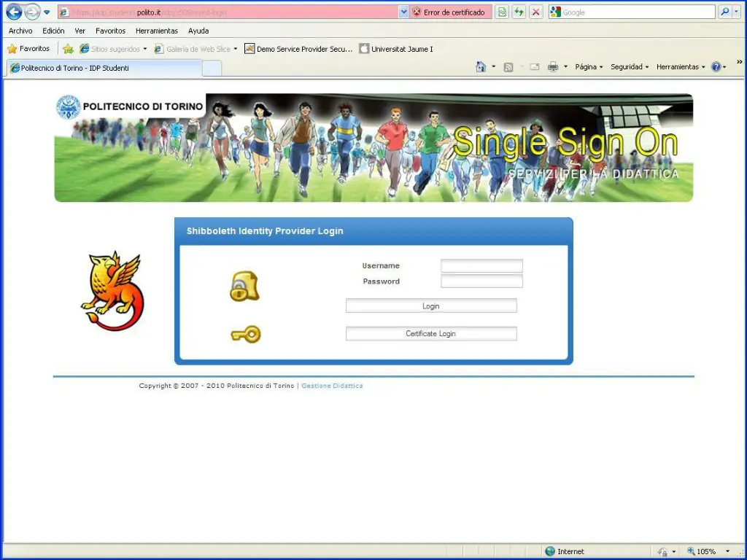747x560 pixels.
Task: Click the Politecnico di Torino logo seal
Action: click(x=69, y=106)
